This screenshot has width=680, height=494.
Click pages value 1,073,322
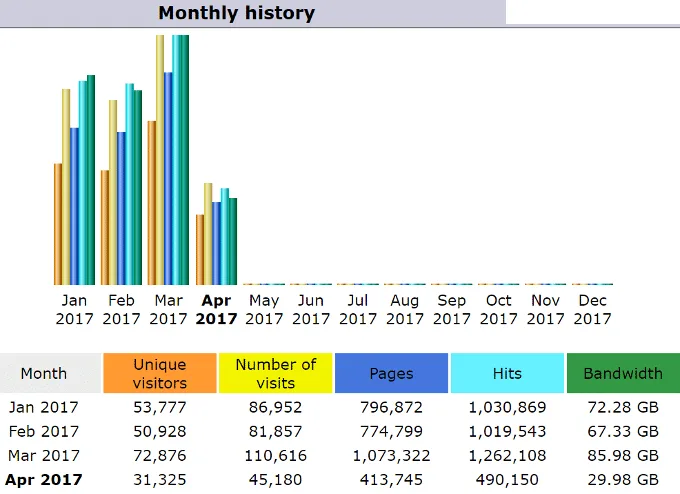(x=391, y=456)
